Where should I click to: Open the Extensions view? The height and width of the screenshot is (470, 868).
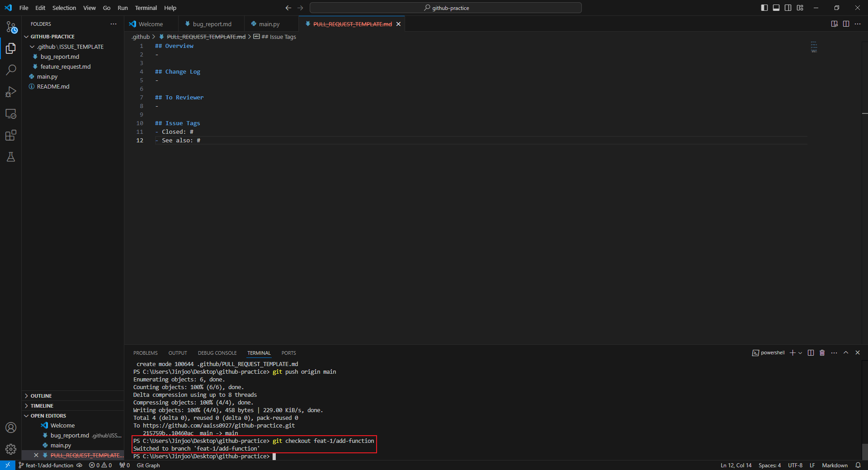(x=11, y=135)
